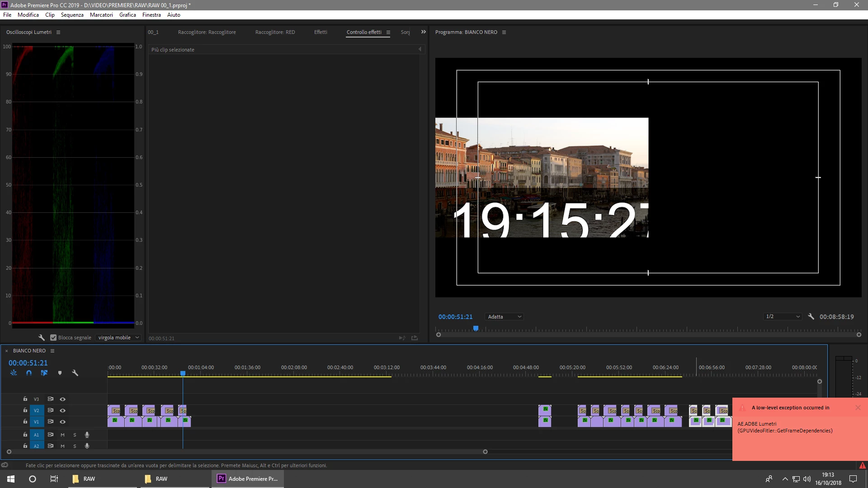Toggle sync lock on track V3

(x=51, y=399)
